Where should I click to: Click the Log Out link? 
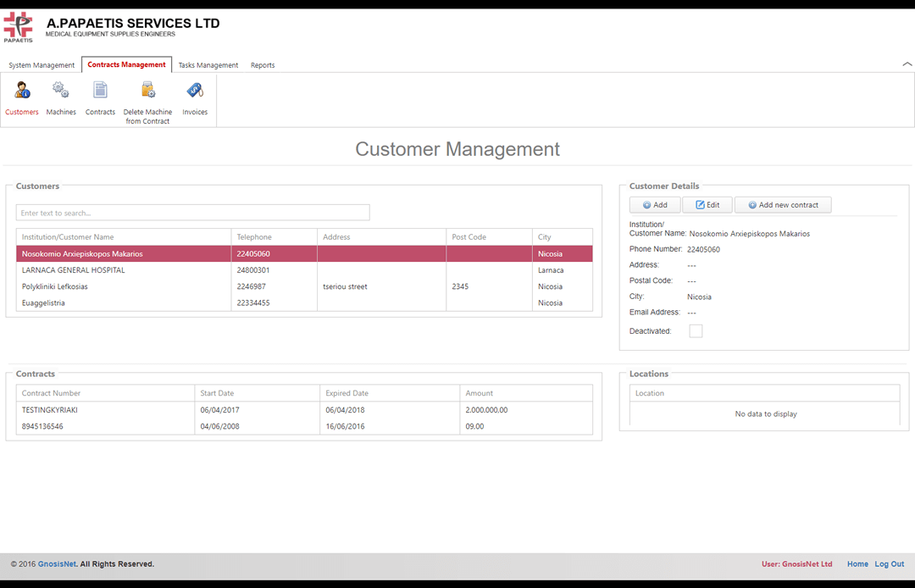click(x=890, y=564)
